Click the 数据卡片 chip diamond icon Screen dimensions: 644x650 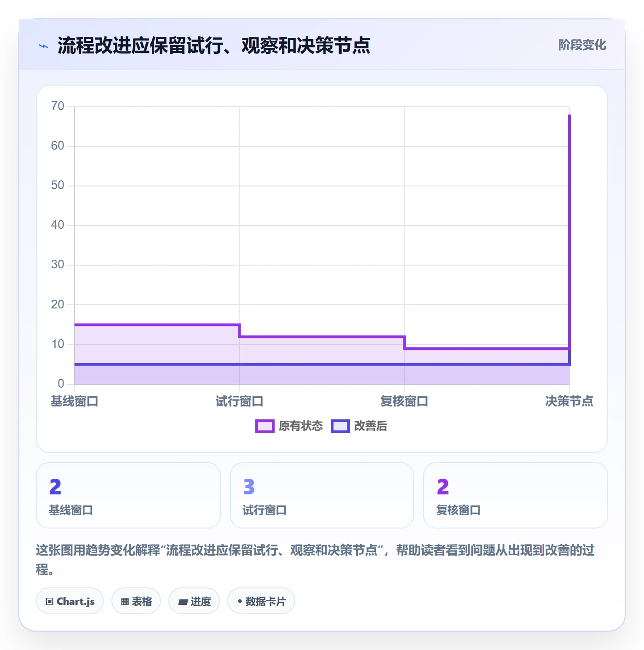pyautogui.click(x=240, y=601)
